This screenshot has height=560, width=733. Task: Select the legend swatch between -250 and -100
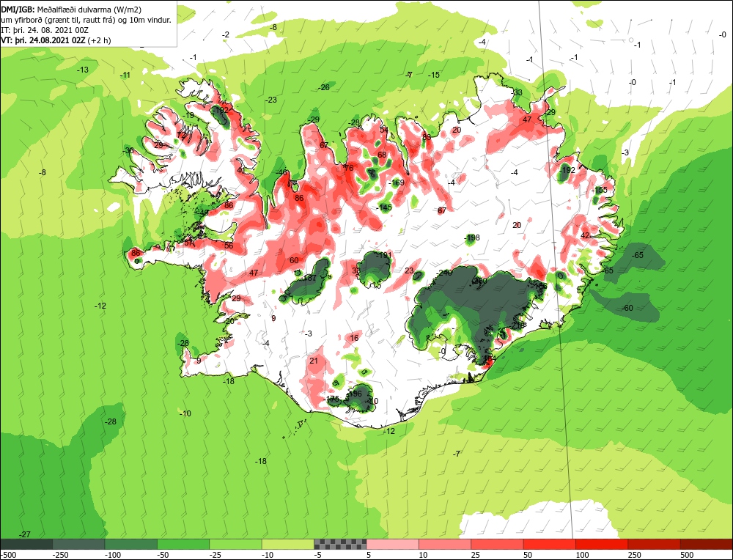point(79,544)
